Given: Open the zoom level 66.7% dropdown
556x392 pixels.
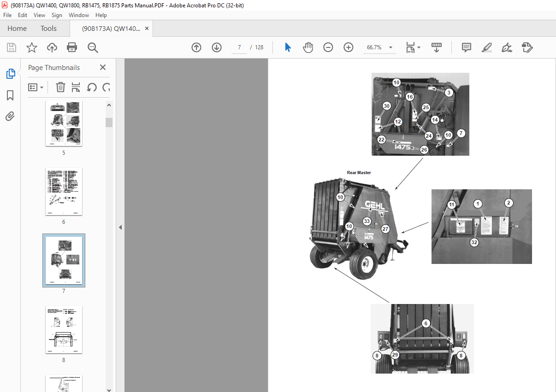Looking at the screenshot, I should pyautogui.click(x=391, y=47).
